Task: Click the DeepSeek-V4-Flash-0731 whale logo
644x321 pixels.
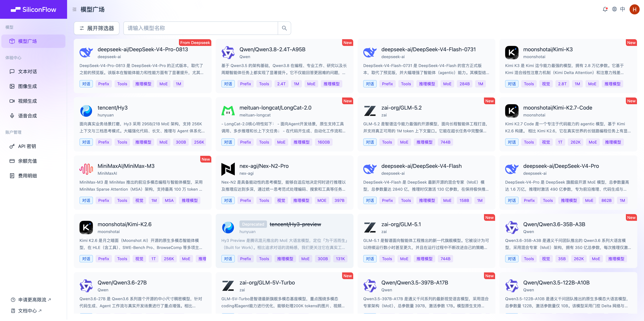Action: 370,52
